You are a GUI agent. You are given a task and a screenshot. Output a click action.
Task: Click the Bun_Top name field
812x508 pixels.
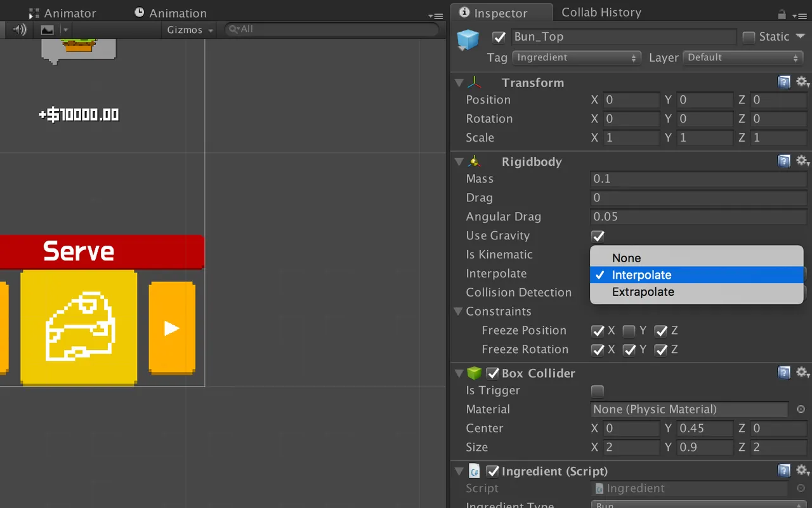click(624, 37)
